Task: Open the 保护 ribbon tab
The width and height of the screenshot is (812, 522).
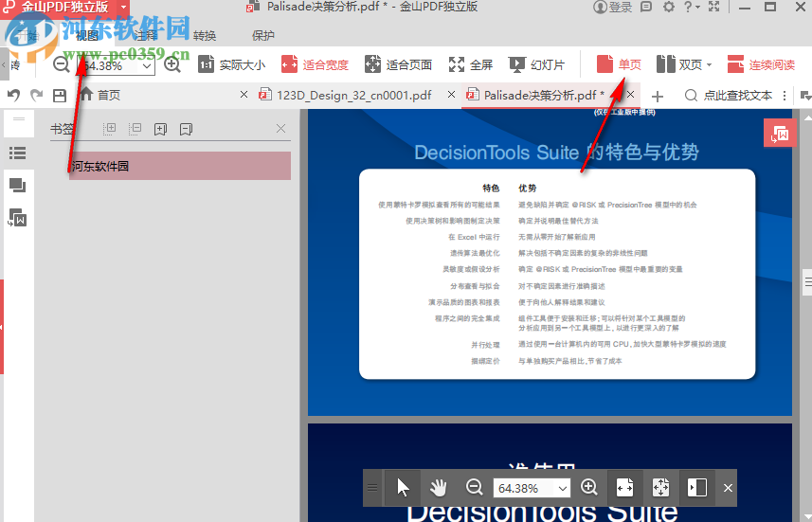Action: [x=263, y=36]
